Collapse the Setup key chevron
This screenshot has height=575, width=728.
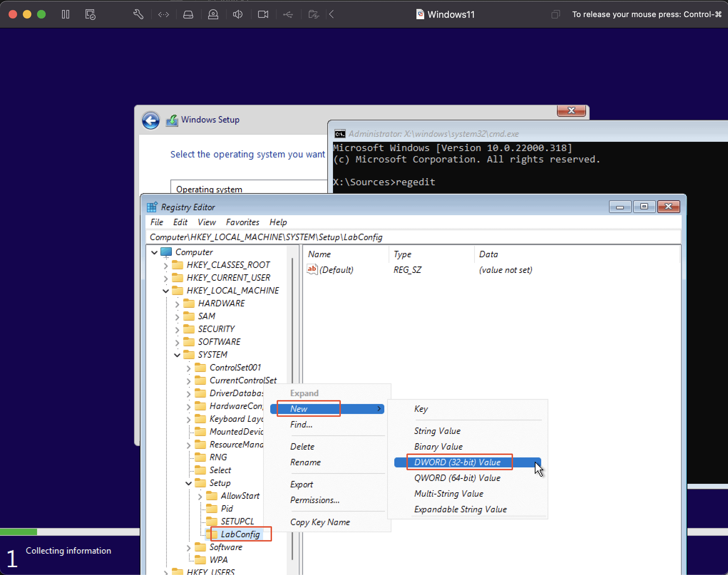pyautogui.click(x=189, y=483)
